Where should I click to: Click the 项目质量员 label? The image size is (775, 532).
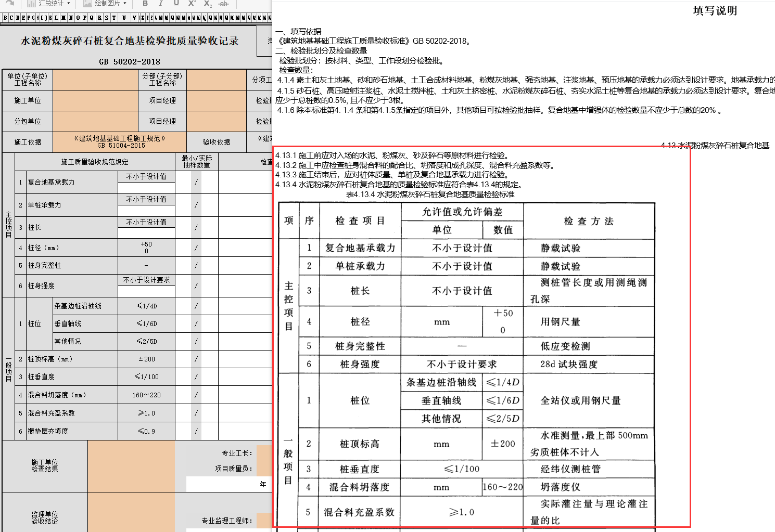tap(234, 469)
